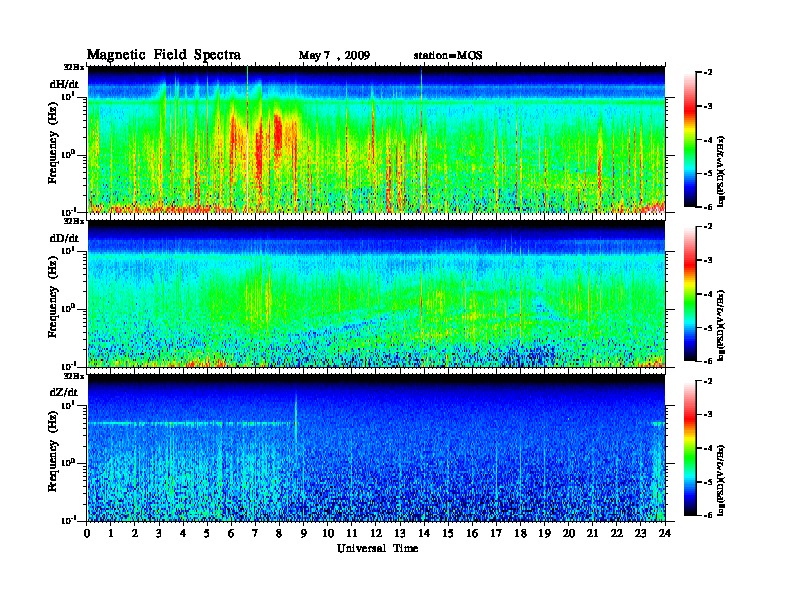Click hour tick label "14" on time axis
The height and width of the screenshot is (612, 792).
(424, 533)
